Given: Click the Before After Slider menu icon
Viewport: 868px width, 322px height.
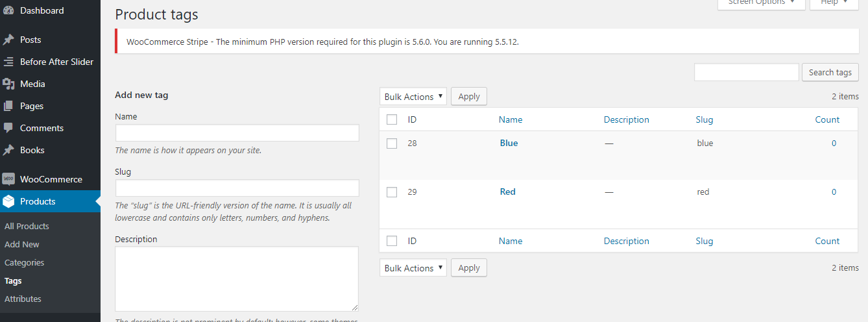Looking at the screenshot, I should (8, 62).
